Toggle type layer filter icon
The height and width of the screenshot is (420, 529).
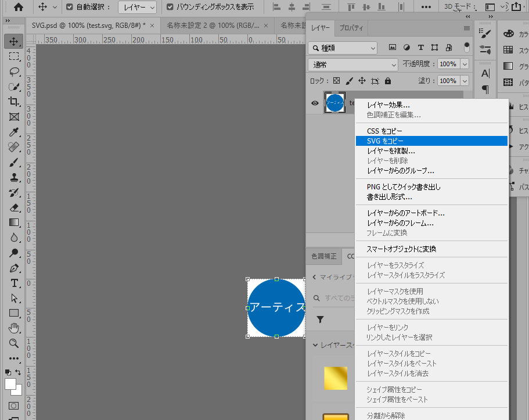(421, 48)
